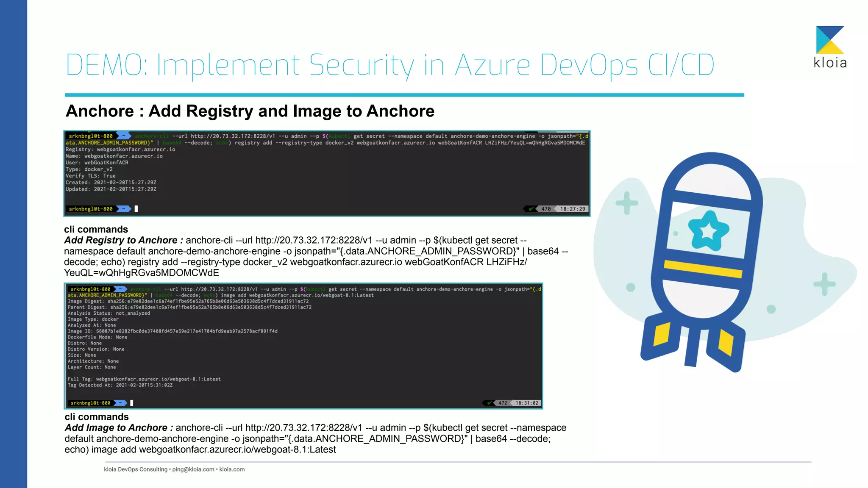Click 'Registry: webgoatkonfacr.azurecr.io' line in first terminal
This screenshot has height=488, width=868.
(x=120, y=150)
